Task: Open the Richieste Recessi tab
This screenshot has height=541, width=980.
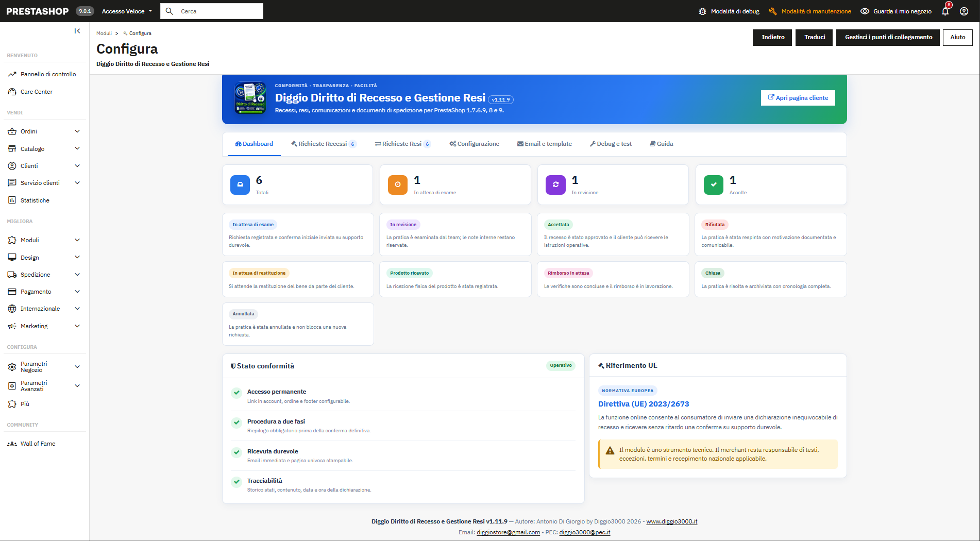Action: click(x=324, y=144)
